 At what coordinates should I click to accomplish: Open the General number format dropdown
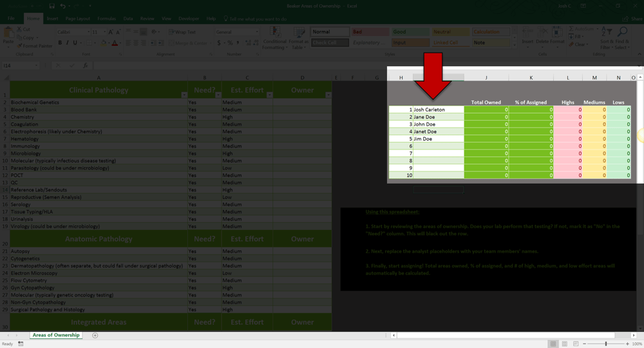click(257, 32)
